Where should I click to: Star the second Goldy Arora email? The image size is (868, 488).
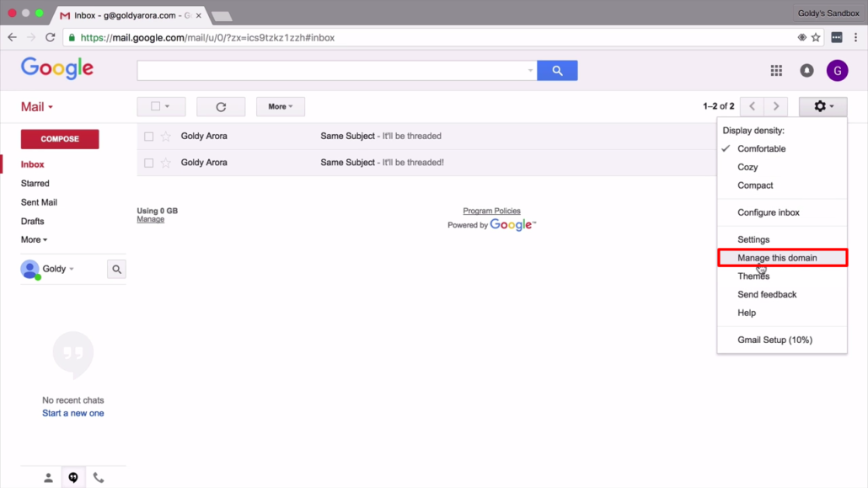[165, 163]
